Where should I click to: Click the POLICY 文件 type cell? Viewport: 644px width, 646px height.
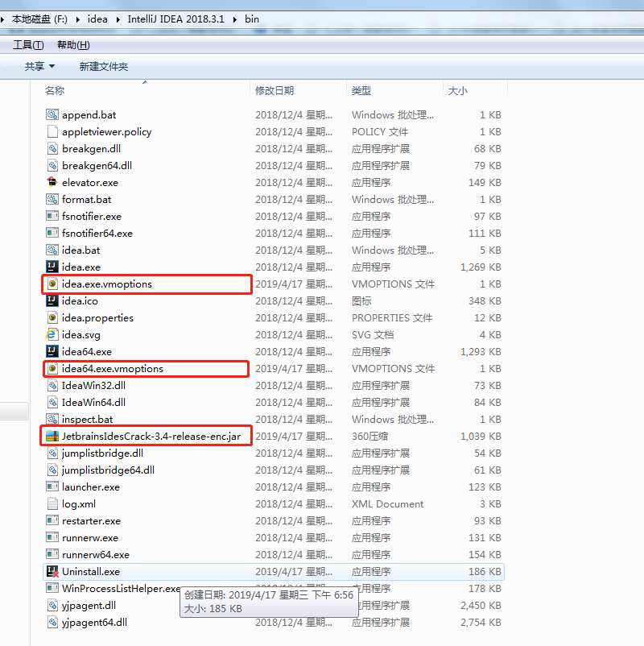[380, 132]
